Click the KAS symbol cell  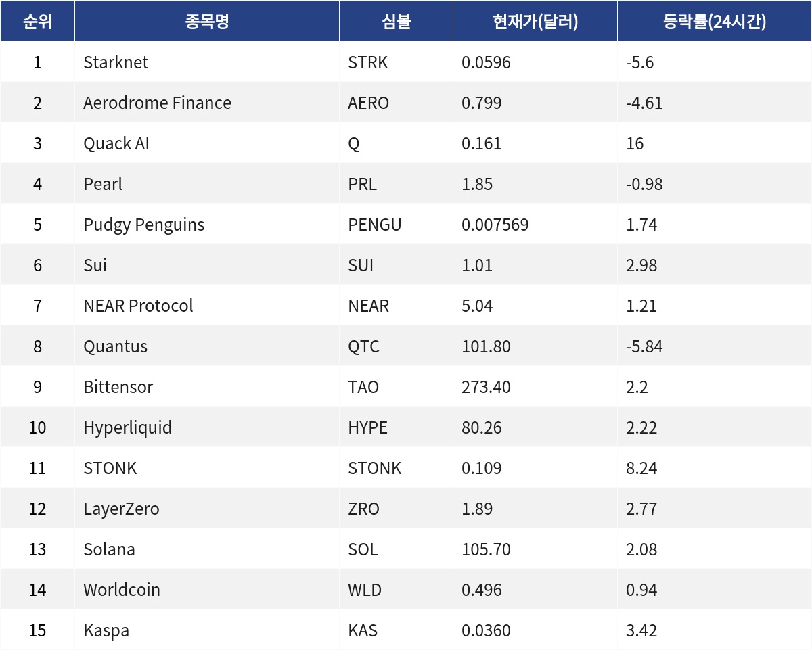click(397, 630)
